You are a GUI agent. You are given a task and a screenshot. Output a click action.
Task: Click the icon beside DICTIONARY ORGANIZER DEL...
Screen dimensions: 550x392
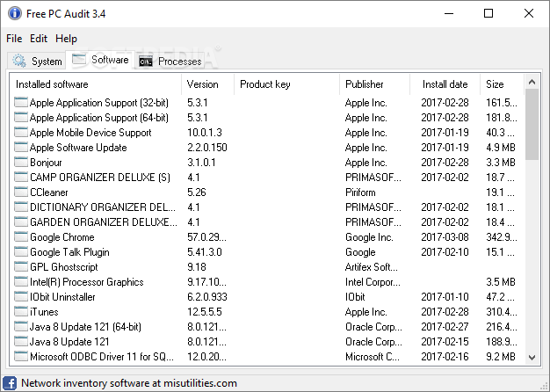[21, 207]
